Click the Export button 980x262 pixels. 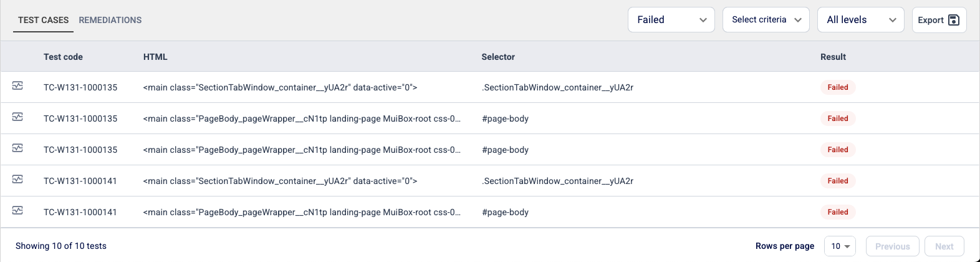pos(939,20)
